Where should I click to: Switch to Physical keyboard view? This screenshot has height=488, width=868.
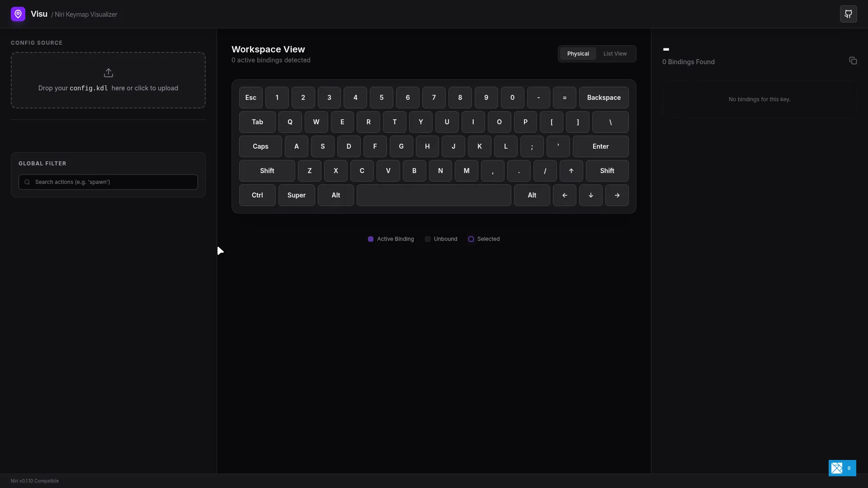click(x=578, y=54)
